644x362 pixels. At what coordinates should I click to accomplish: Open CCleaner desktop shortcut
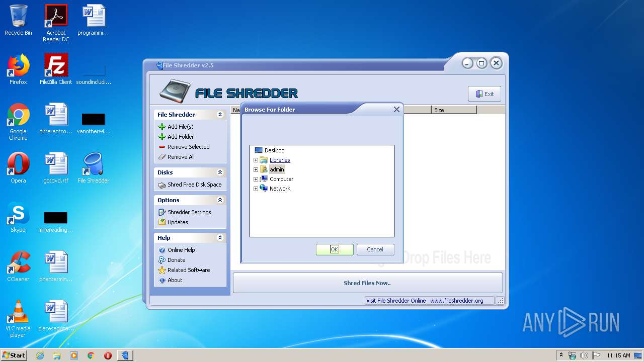point(18,266)
